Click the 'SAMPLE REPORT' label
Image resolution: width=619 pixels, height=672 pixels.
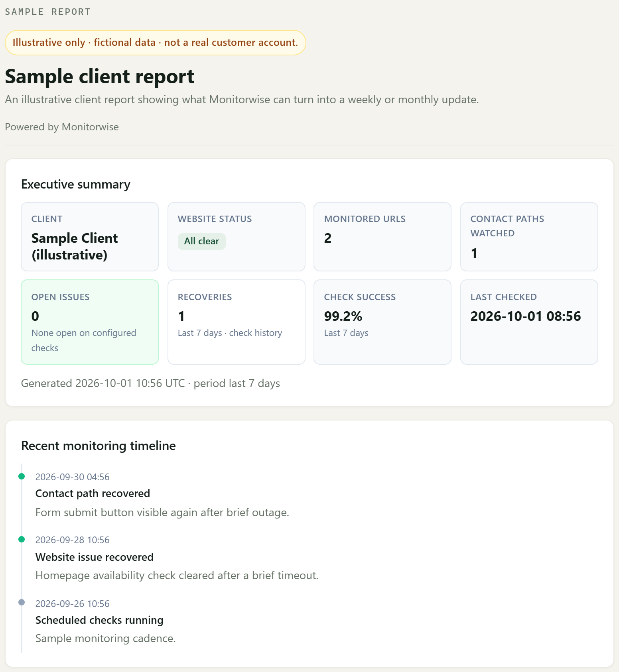(x=47, y=12)
